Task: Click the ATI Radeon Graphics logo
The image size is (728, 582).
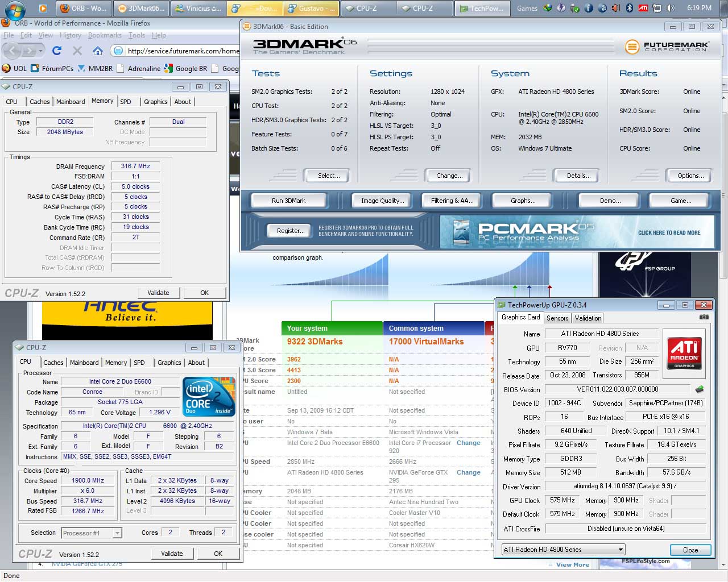Action: 684,354
